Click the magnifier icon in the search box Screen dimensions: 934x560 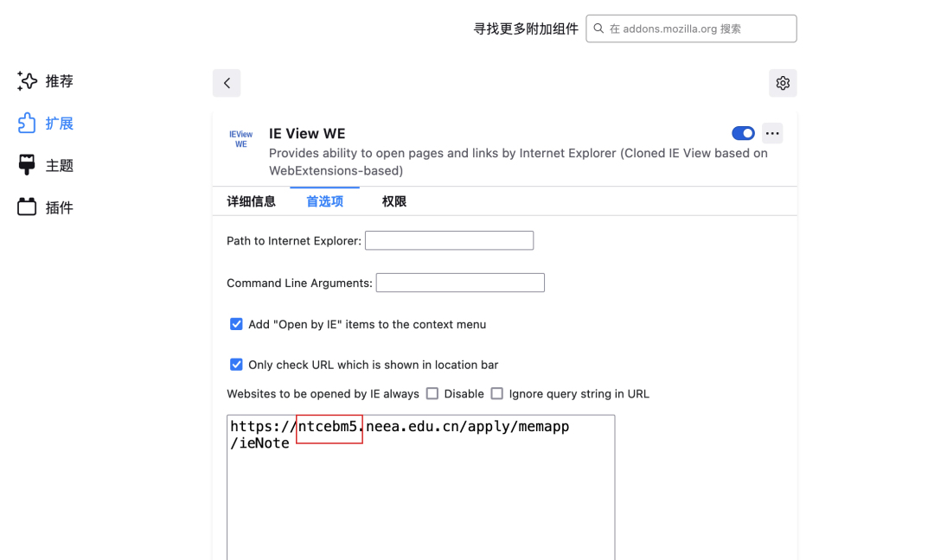pyautogui.click(x=598, y=29)
